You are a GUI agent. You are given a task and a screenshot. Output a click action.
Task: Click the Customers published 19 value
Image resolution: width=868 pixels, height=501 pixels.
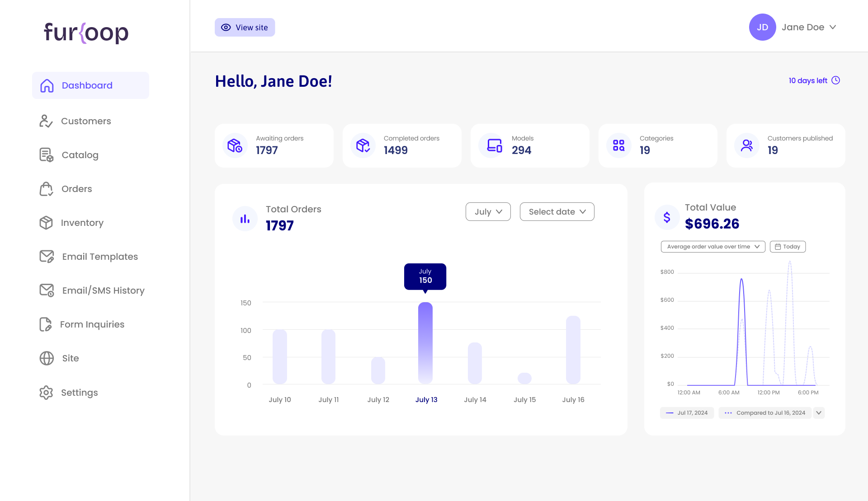[773, 150]
